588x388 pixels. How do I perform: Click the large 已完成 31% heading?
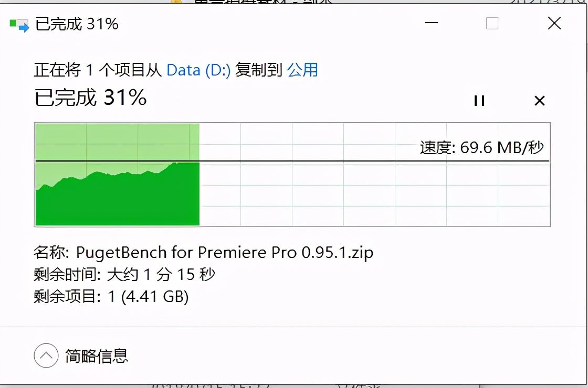coord(90,98)
